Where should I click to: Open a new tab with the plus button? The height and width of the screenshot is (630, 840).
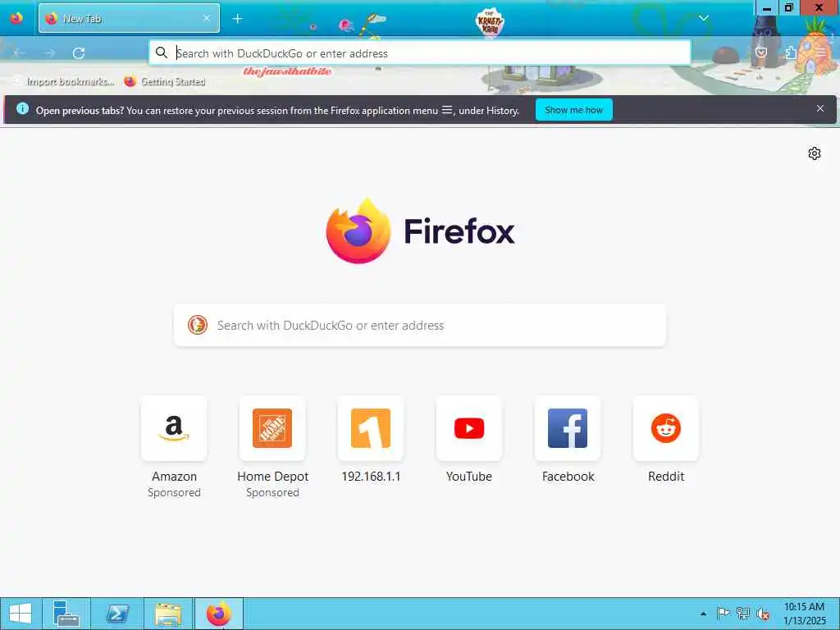pyautogui.click(x=237, y=19)
